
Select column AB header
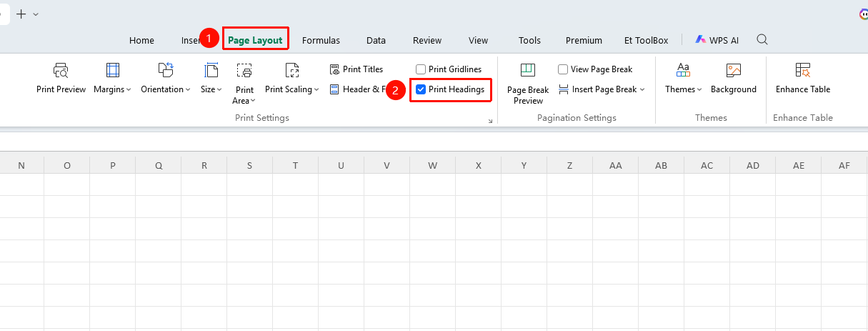point(662,165)
